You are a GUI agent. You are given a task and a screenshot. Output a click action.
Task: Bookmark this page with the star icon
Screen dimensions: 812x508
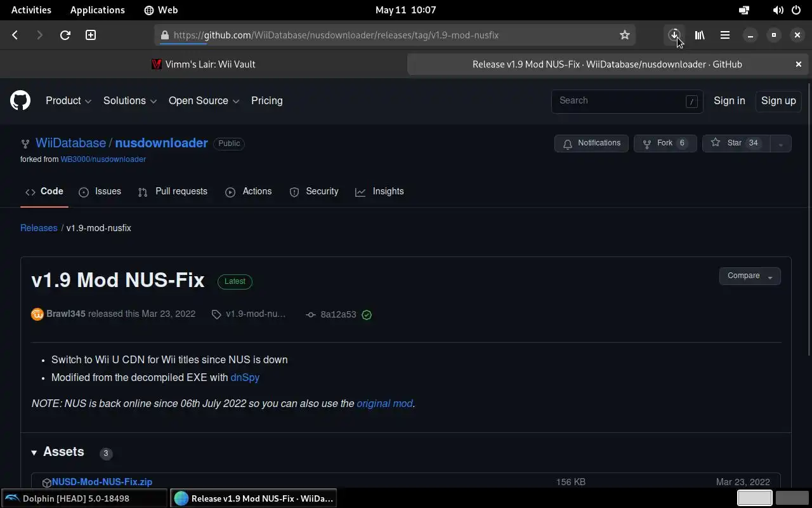point(625,35)
